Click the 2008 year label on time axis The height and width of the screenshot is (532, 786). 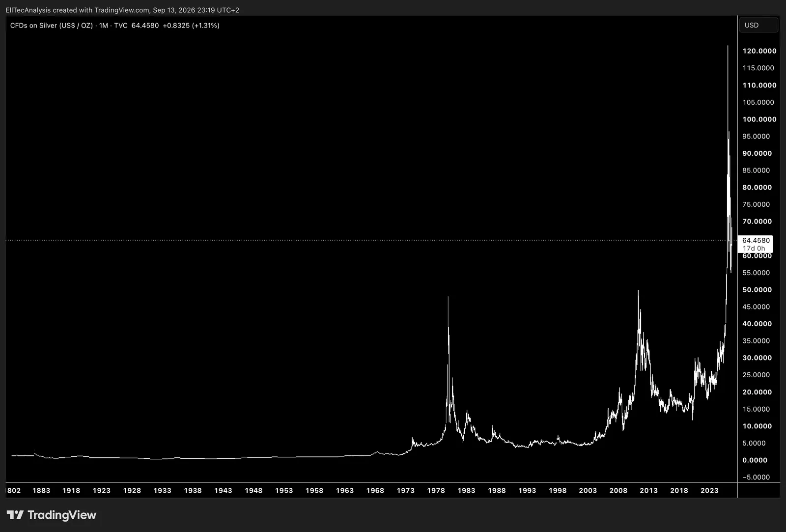tap(618, 490)
